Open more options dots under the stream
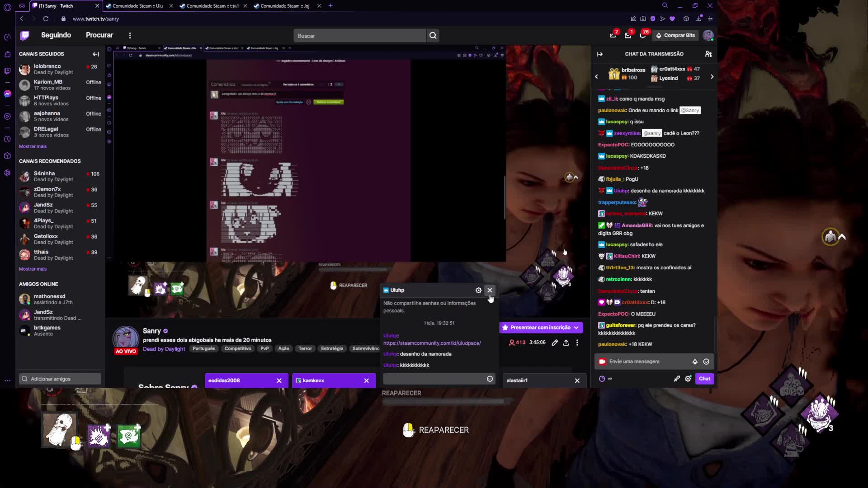868x488 pixels. 577,343
